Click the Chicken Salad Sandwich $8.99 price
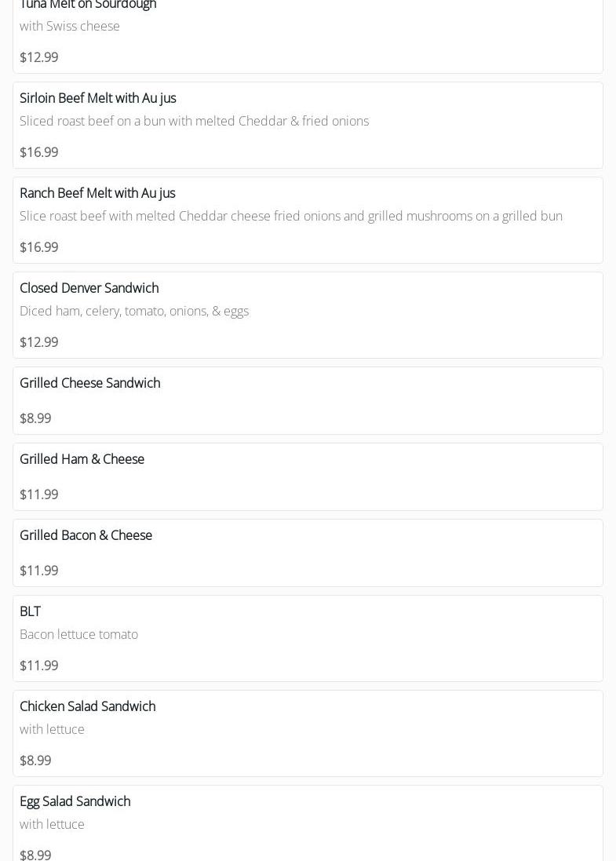This screenshot has width=616, height=861. [35, 761]
